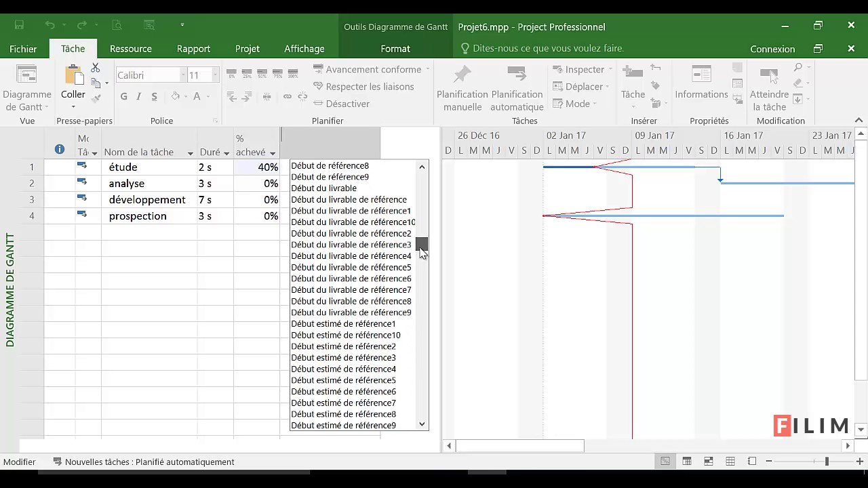The image size is (868, 488).
Task: Click the unlink tasks icon
Action: (x=302, y=97)
